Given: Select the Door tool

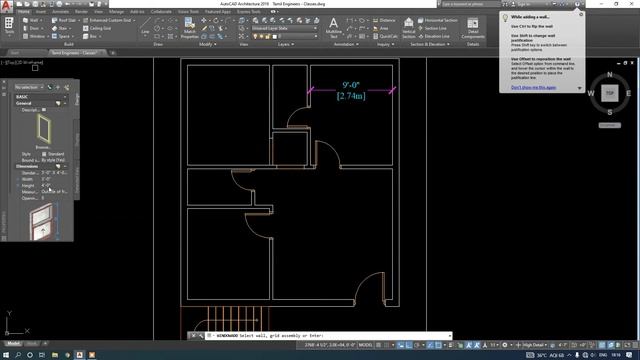Looking at the screenshot, I should pos(31,28).
